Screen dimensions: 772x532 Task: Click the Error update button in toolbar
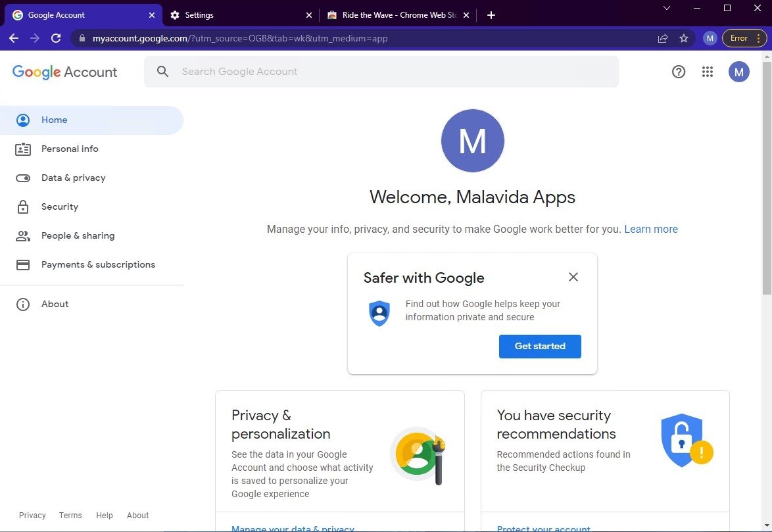[744, 38]
